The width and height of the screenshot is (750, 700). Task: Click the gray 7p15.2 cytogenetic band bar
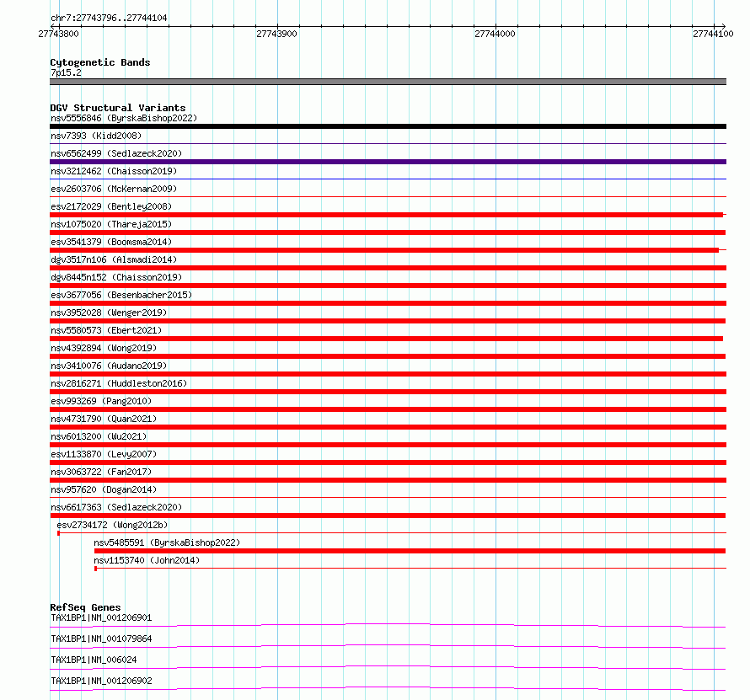coord(388,82)
